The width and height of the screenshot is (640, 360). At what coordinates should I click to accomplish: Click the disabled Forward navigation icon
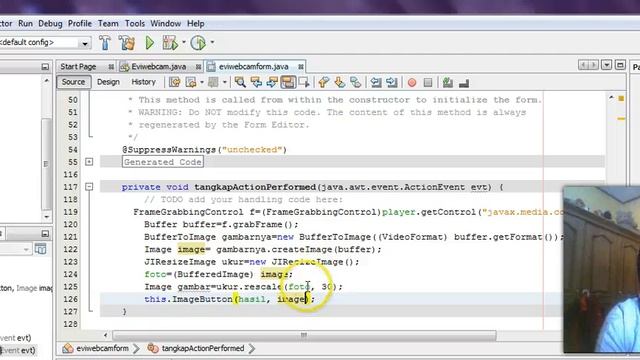(213, 82)
